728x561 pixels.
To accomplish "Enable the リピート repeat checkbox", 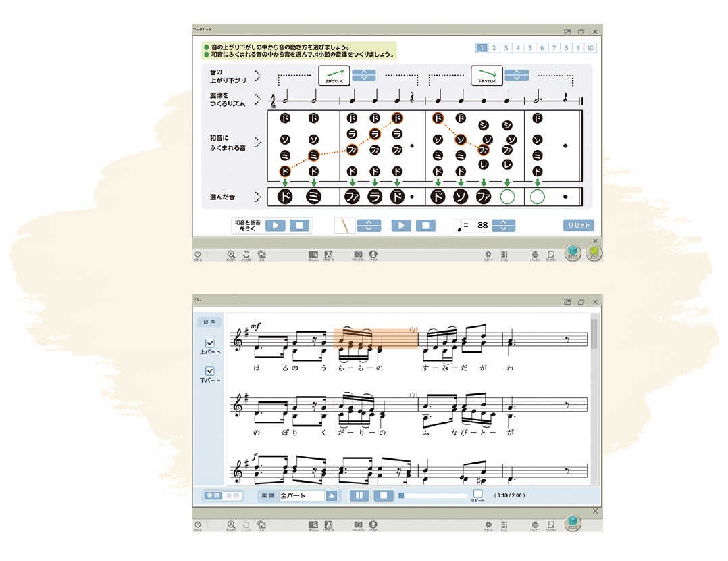I will [478, 493].
